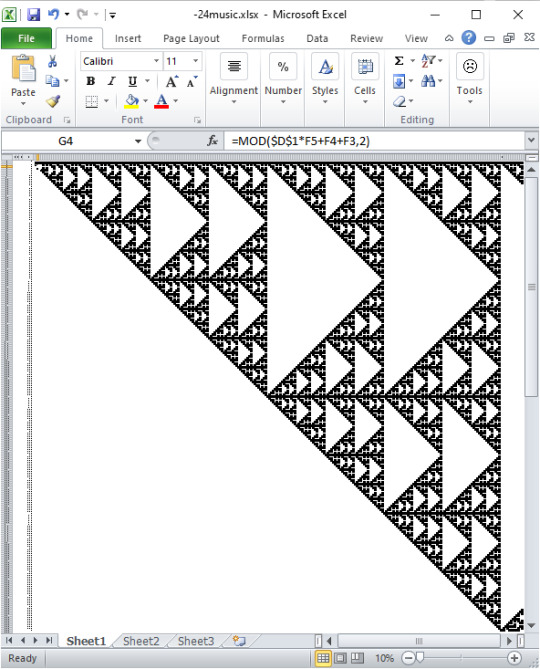540x669 pixels.
Task: Click the Cut scissors icon
Action: pyautogui.click(x=52, y=61)
